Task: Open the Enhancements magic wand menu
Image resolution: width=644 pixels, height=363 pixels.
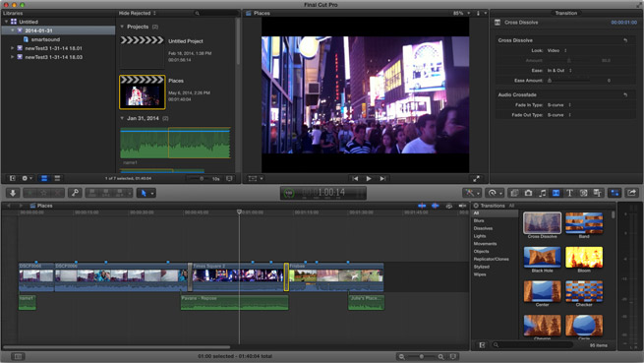Action: pyautogui.click(x=472, y=193)
